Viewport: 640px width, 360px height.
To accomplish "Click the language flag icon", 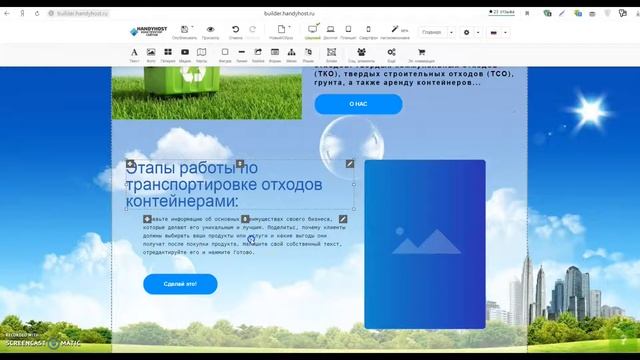I will click(x=493, y=33).
